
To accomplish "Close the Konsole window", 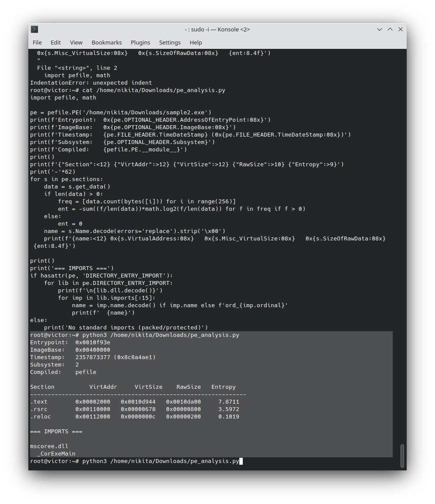I will tap(401, 29).
